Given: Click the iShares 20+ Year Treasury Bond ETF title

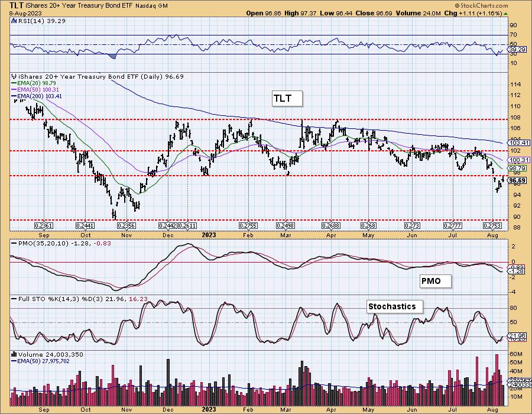Looking at the screenshot, I should [79, 6].
